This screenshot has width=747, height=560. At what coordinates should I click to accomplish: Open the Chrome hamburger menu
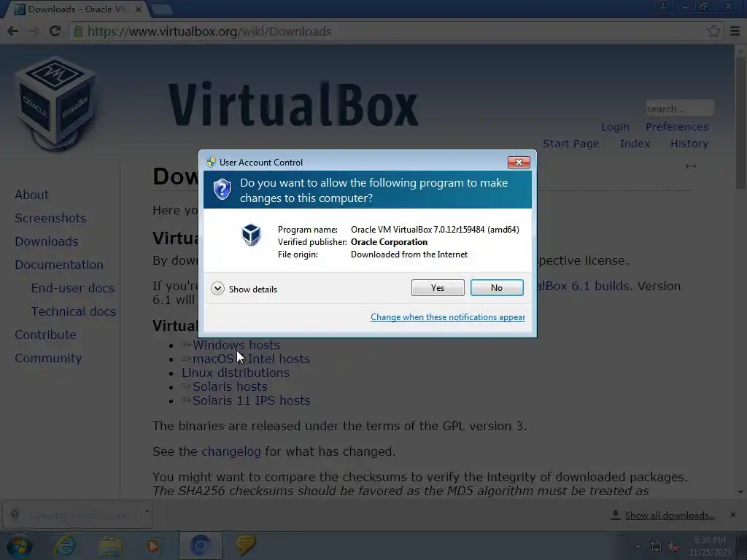point(735,31)
